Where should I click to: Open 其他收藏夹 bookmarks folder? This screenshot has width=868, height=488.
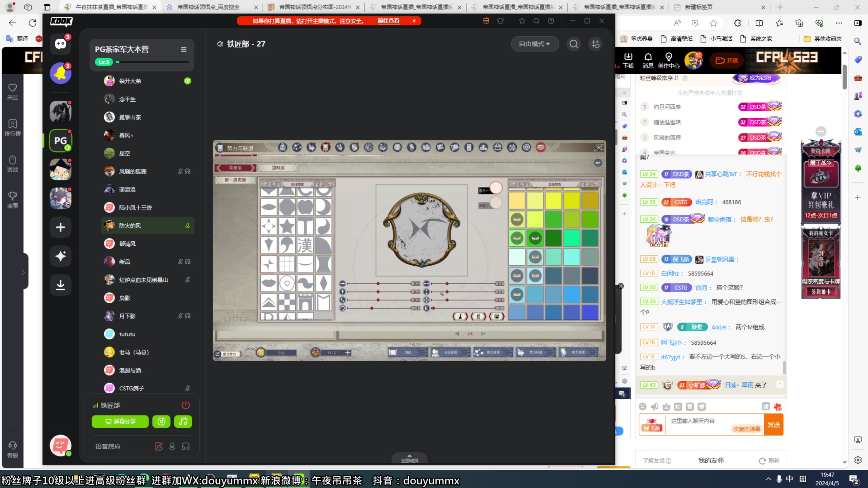(823, 39)
